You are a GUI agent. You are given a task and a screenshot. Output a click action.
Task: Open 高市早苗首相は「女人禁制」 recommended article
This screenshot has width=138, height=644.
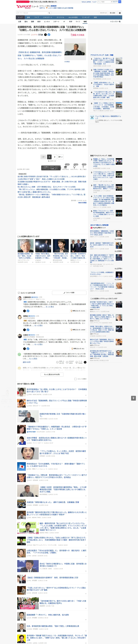57,390
